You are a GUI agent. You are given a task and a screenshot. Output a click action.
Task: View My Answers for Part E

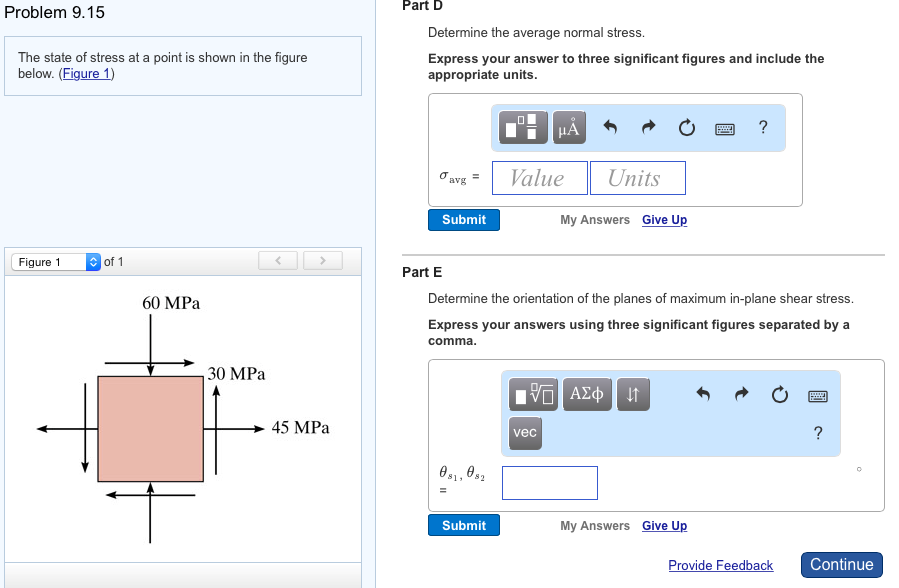[x=595, y=525]
